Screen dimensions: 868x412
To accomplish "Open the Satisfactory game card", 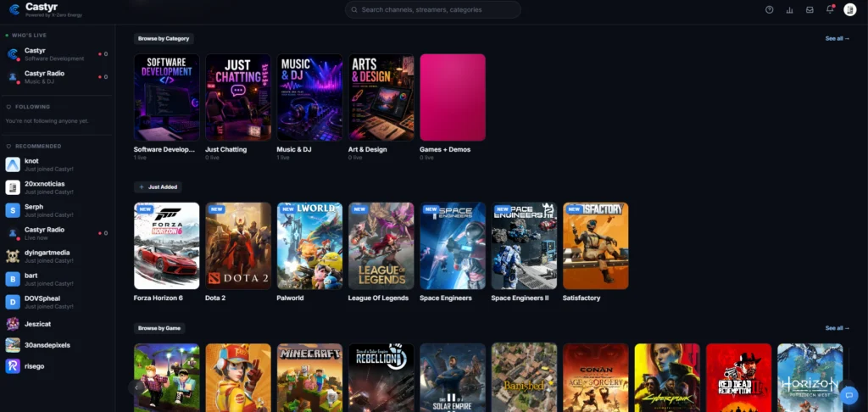I will point(596,246).
